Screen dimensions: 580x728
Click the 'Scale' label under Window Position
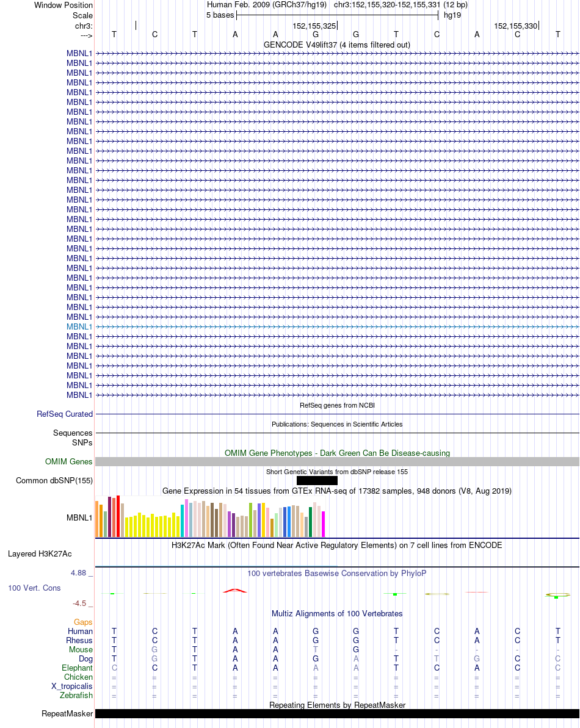(82, 15)
